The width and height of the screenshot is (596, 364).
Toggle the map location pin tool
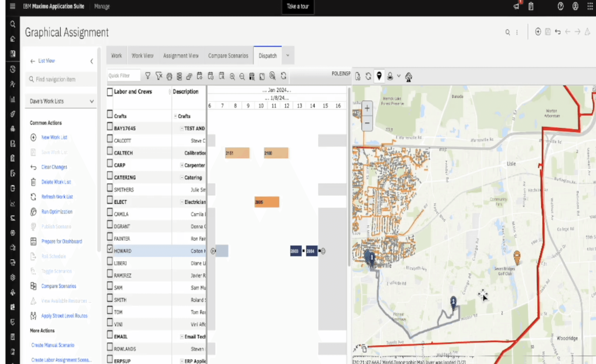tap(379, 76)
